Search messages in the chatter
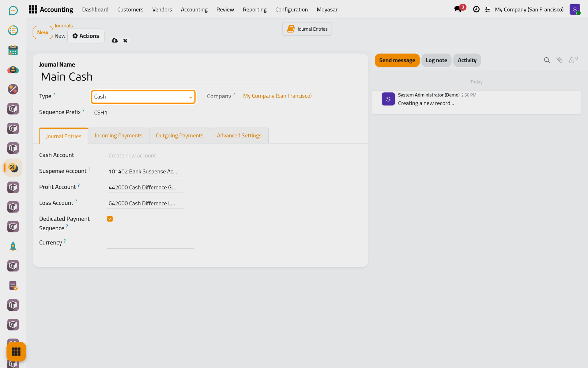 click(x=547, y=60)
